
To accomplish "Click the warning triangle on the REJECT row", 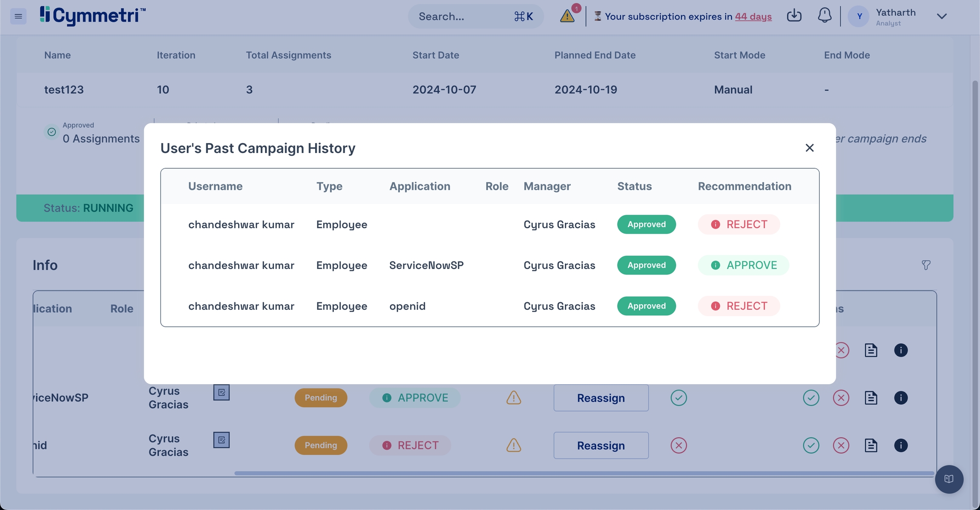I will pos(513,445).
